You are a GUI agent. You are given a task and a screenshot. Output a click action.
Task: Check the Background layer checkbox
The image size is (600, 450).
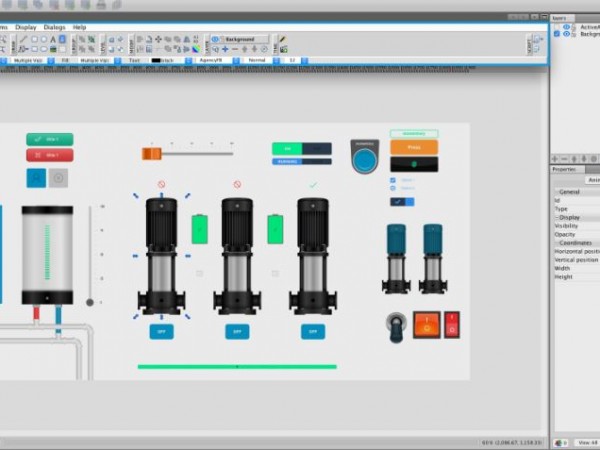[x=557, y=34]
